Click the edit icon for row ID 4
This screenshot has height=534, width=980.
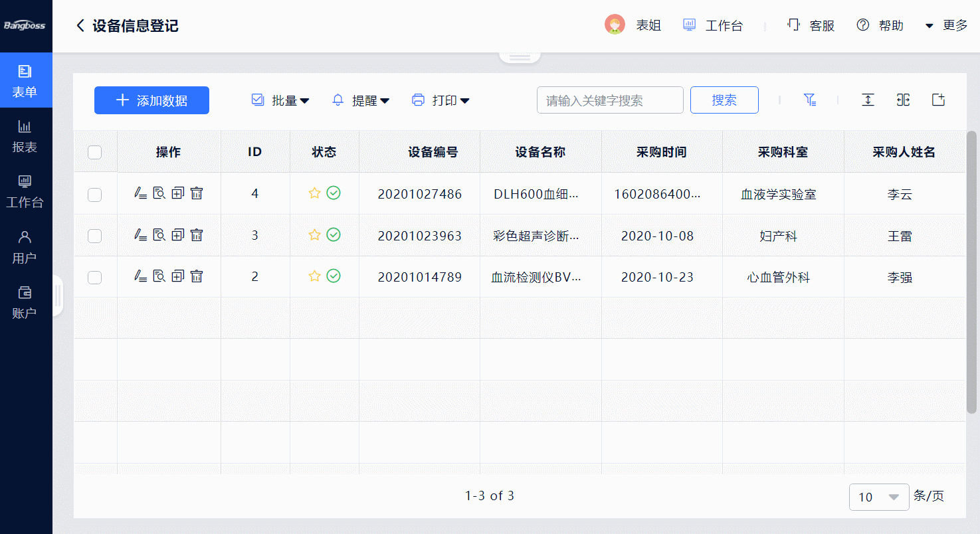140,193
